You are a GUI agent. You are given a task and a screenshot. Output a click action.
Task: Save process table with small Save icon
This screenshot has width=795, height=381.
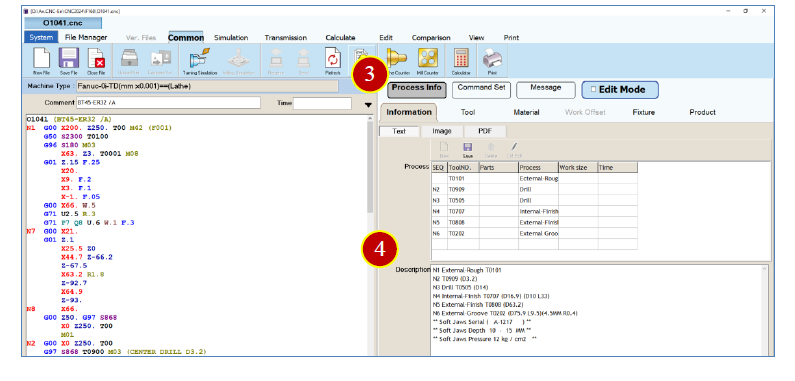point(467,150)
